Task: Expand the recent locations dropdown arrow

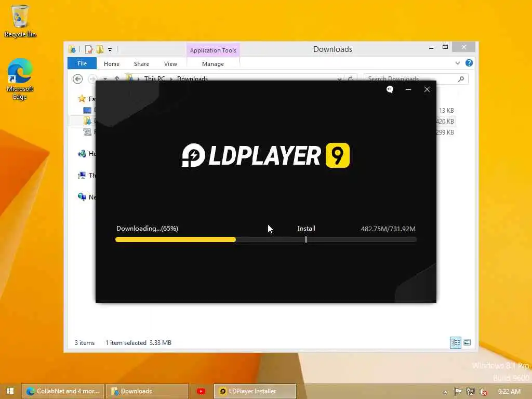Action: tap(105, 79)
